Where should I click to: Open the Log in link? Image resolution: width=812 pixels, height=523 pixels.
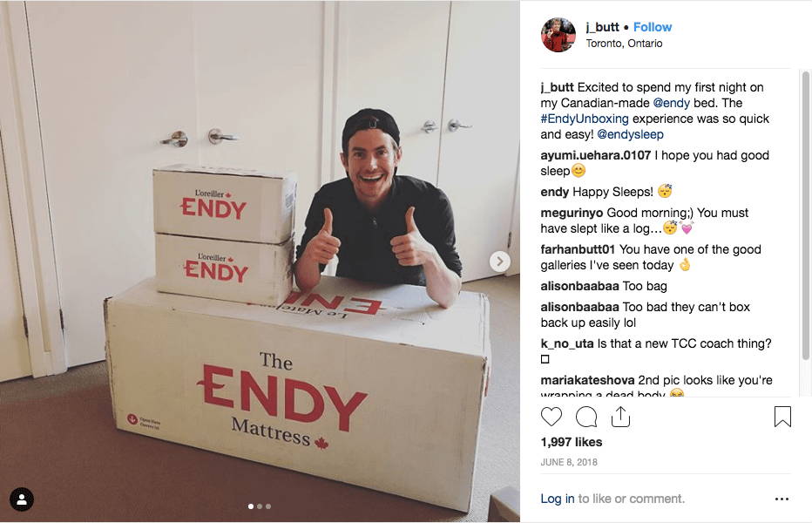(x=558, y=499)
